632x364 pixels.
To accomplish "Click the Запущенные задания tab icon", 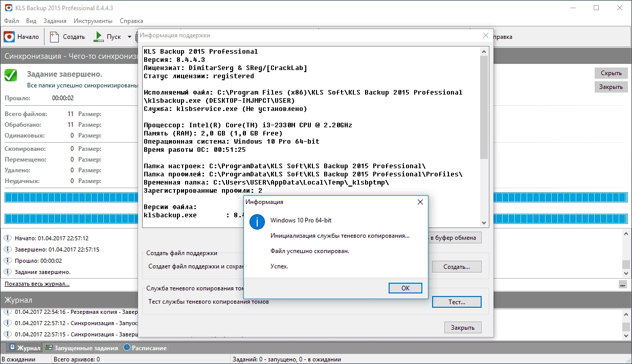I will pos(49,348).
